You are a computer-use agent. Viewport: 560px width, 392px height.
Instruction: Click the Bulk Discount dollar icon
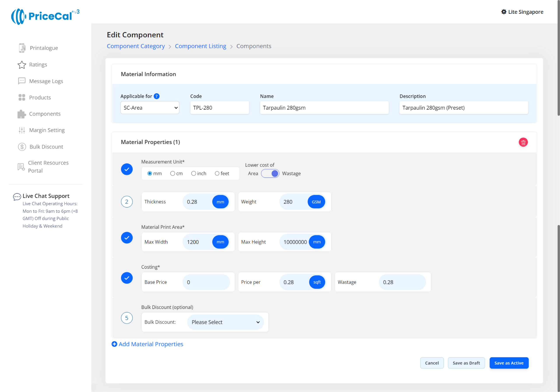click(x=22, y=147)
